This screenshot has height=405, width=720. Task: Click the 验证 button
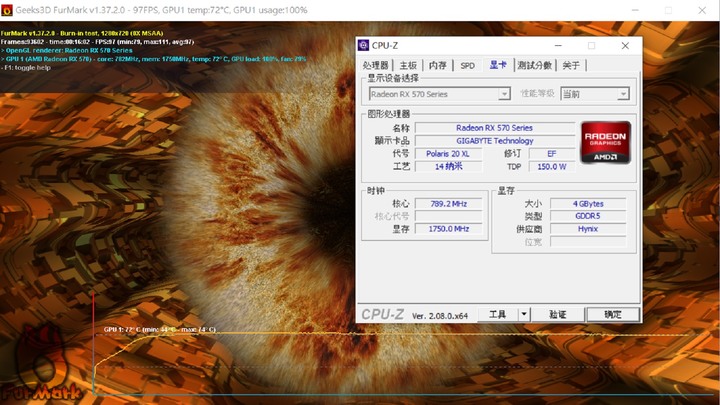click(x=557, y=315)
